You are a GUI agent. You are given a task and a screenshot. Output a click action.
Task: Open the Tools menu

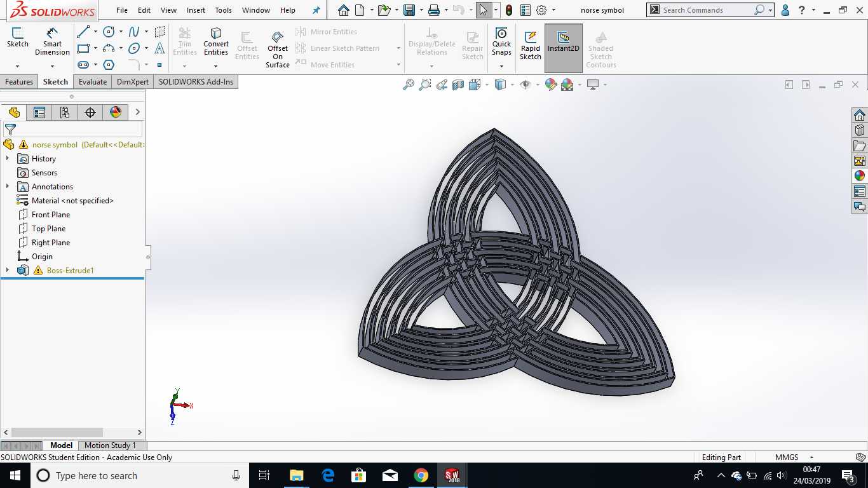click(x=224, y=10)
